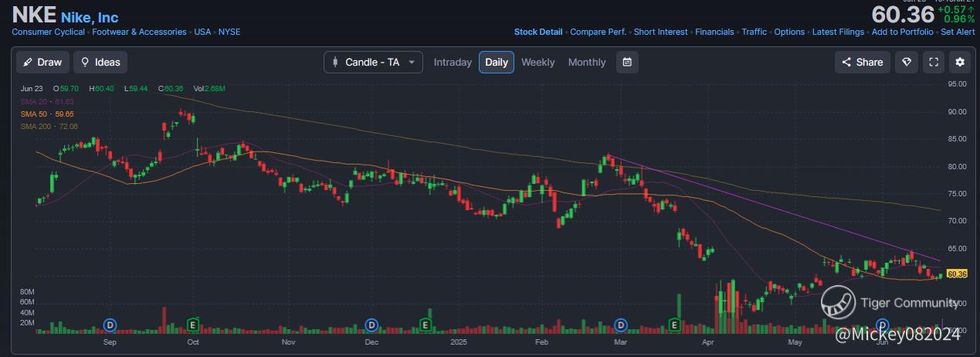Share the NKE chart
The height and width of the screenshot is (357, 980).
[862, 62]
